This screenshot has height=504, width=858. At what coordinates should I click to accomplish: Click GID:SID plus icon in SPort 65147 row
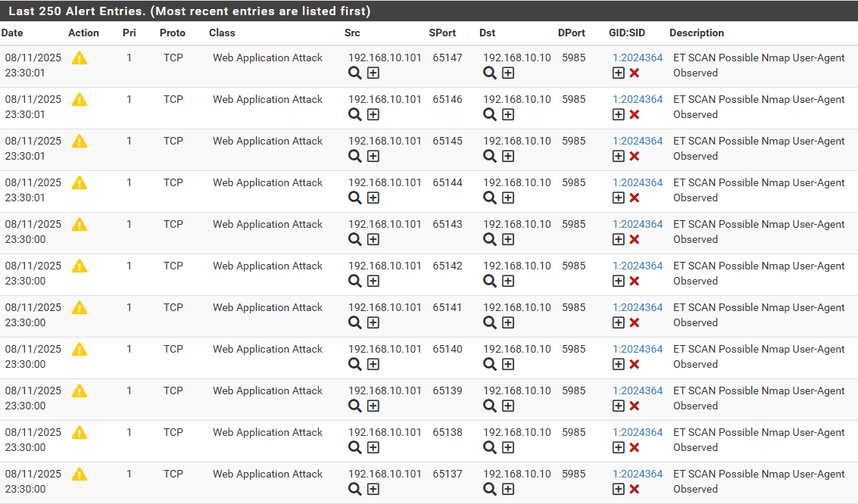619,73
